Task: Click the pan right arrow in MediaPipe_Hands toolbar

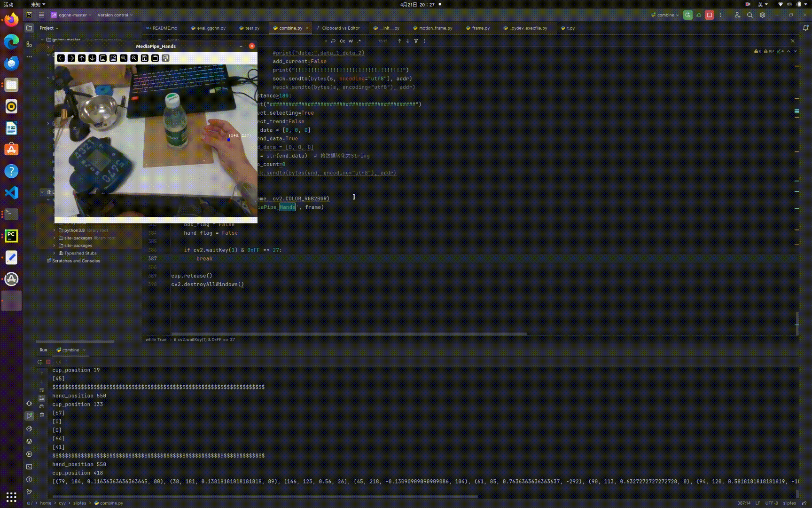Action: click(71, 58)
